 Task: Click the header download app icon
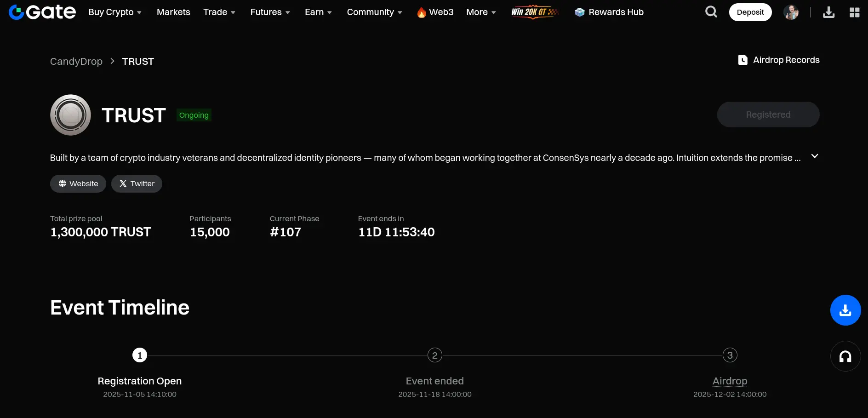click(829, 12)
